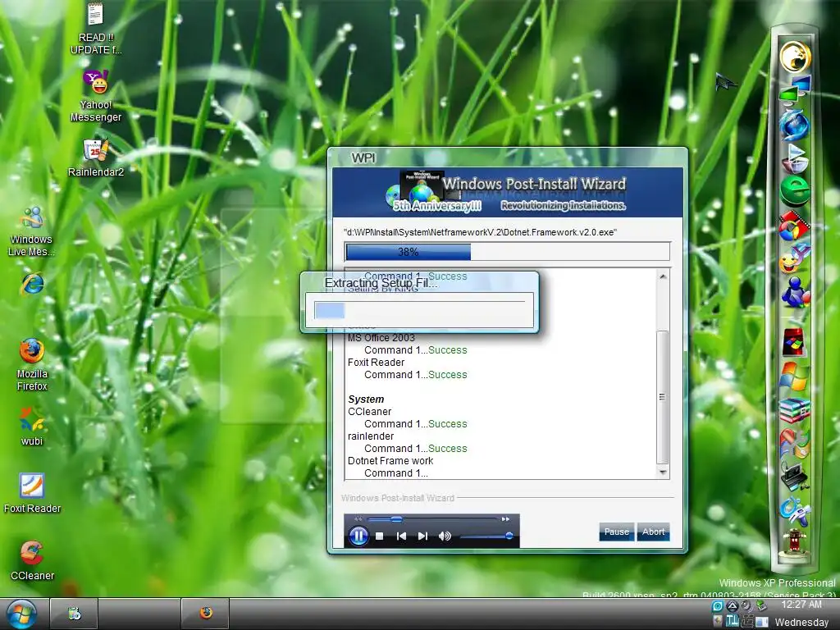840x630 pixels.
Task: Select 'System' heading in log
Action: click(x=366, y=399)
